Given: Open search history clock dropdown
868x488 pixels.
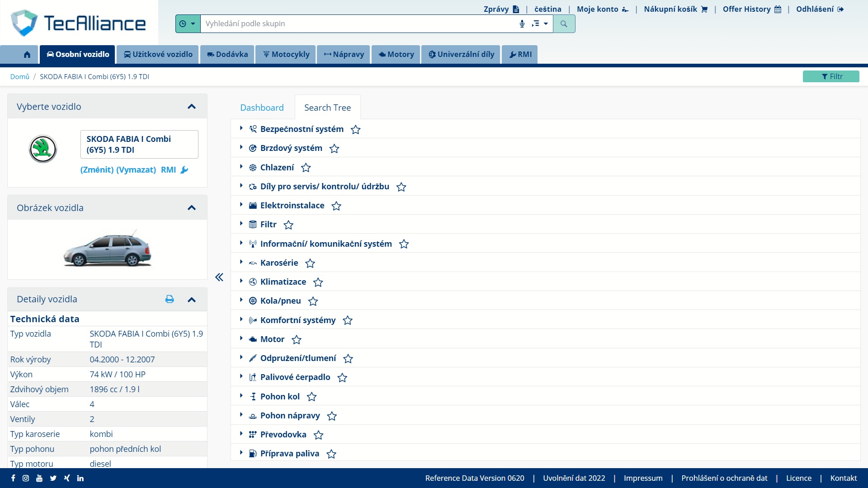Looking at the screenshot, I should pos(188,24).
